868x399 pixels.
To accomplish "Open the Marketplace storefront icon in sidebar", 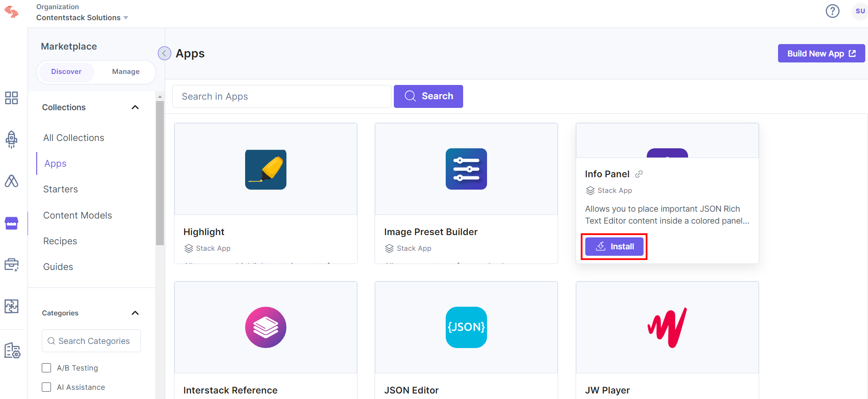I will (x=11, y=223).
